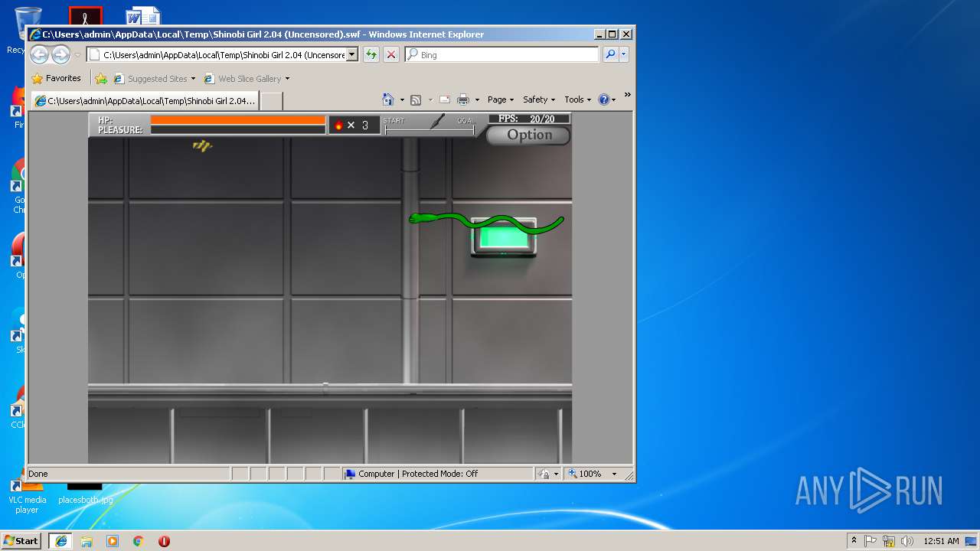Viewport: 980px width, 551px height.
Task: Open the media player taskbar icon
Action: tap(113, 540)
